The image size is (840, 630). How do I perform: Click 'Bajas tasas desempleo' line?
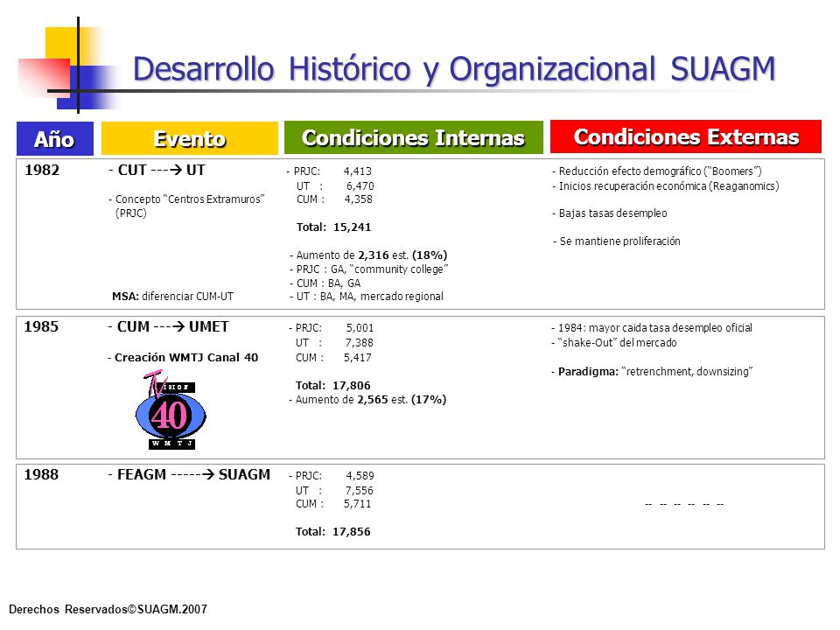click(610, 213)
